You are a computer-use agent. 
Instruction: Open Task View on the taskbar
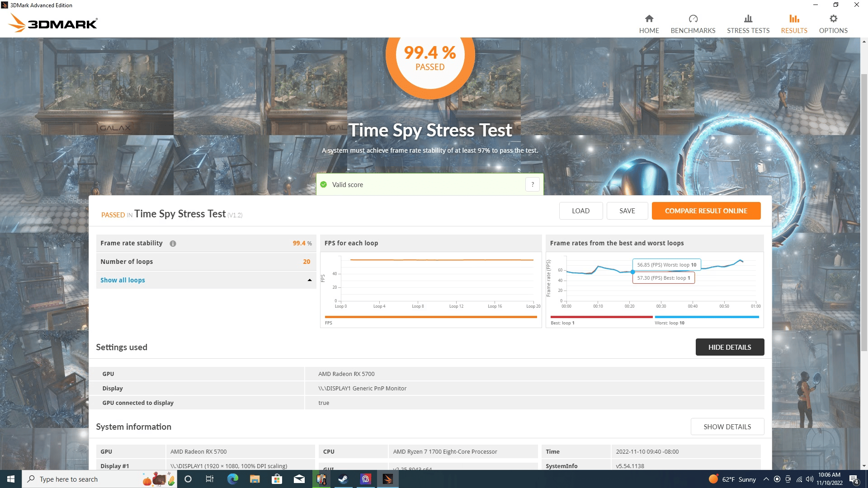210,479
